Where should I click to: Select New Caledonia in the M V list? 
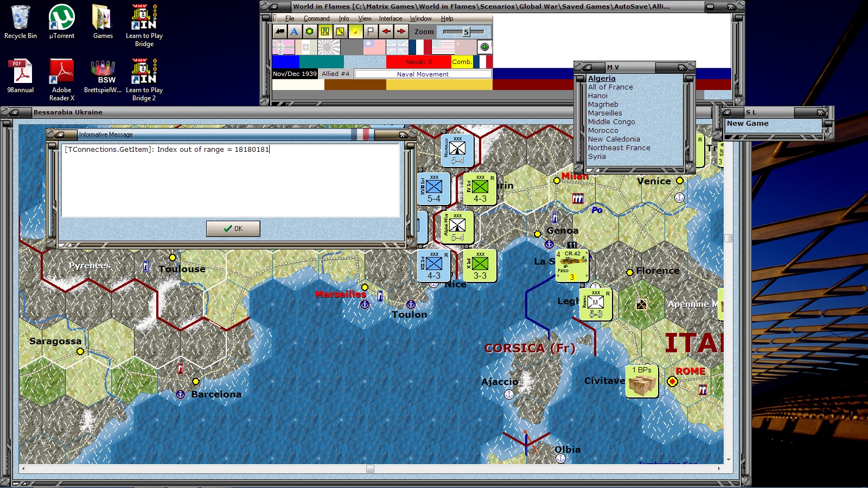pyautogui.click(x=614, y=139)
